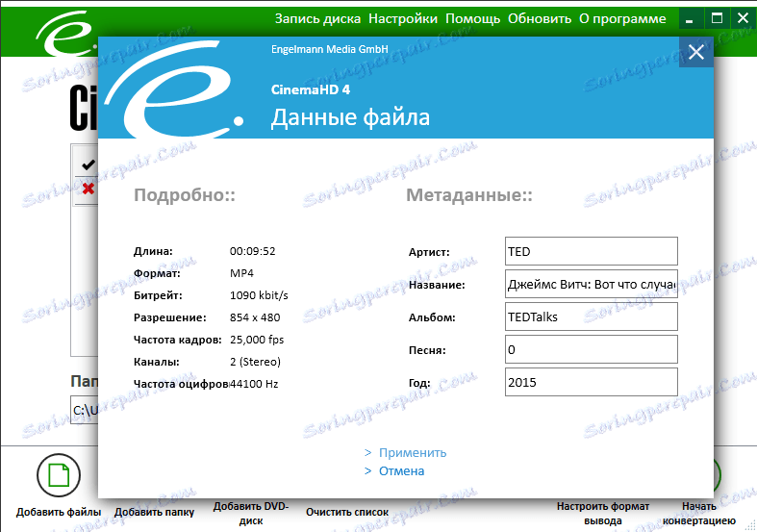
Task: Click the duration value 00:09:52
Action: tap(253, 251)
